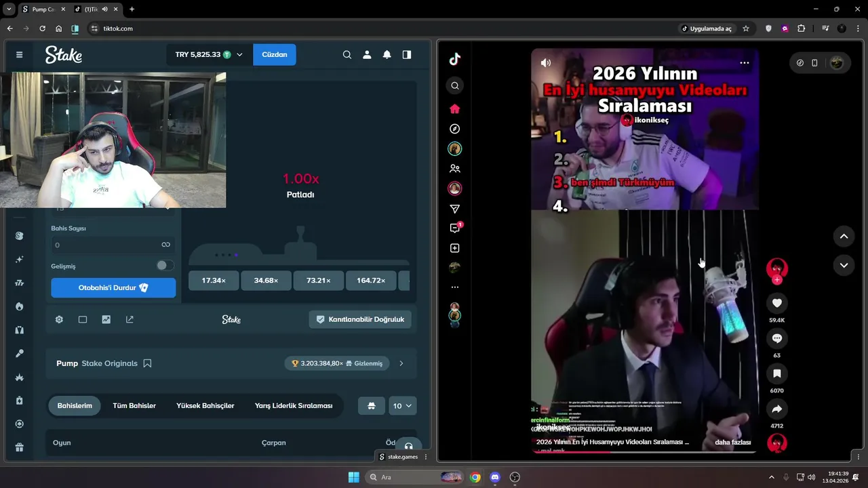Share the TikTok video arrow icon
Viewport: 868px width, 488px height.
click(x=777, y=409)
